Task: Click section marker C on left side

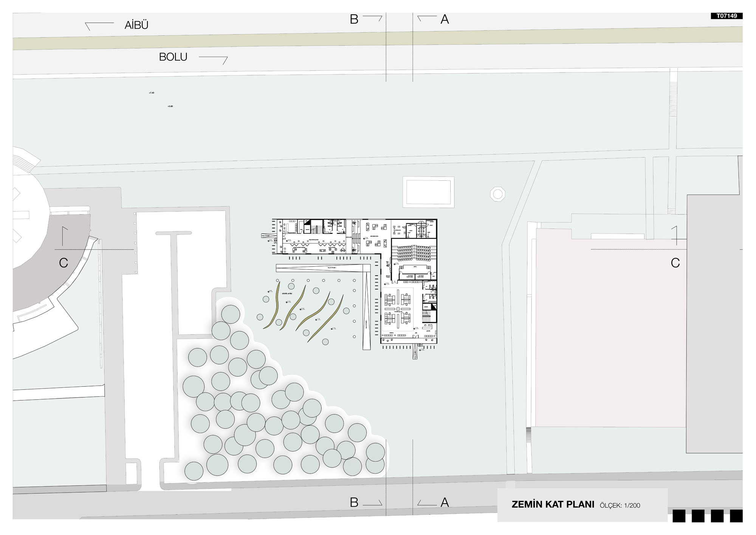Action: click(64, 263)
